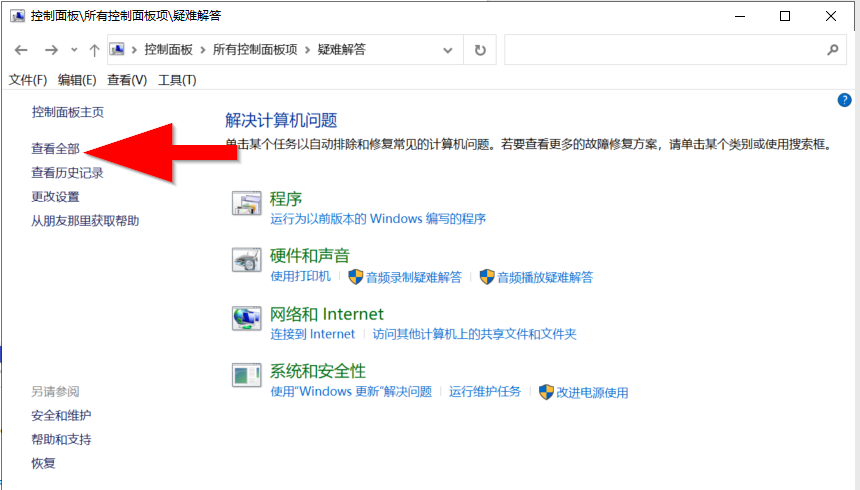
Task: Open the 恢复 link
Action: coord(43,463)
